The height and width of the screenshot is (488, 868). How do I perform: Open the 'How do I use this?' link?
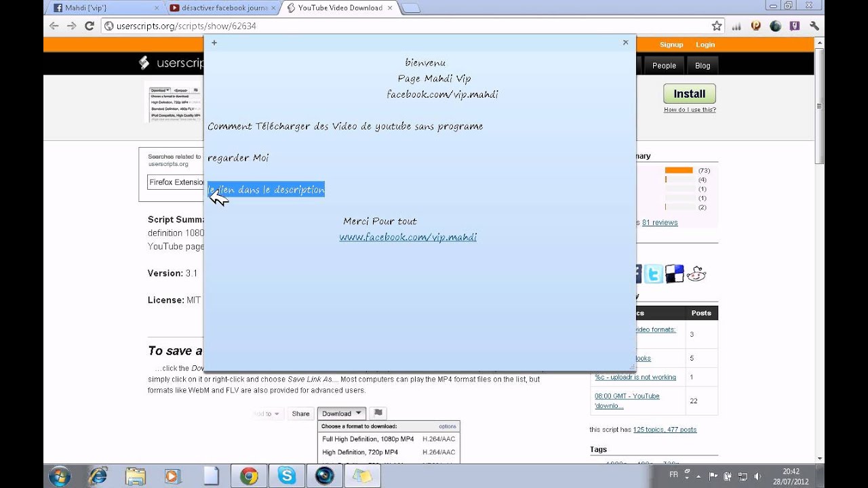[690, 110]
